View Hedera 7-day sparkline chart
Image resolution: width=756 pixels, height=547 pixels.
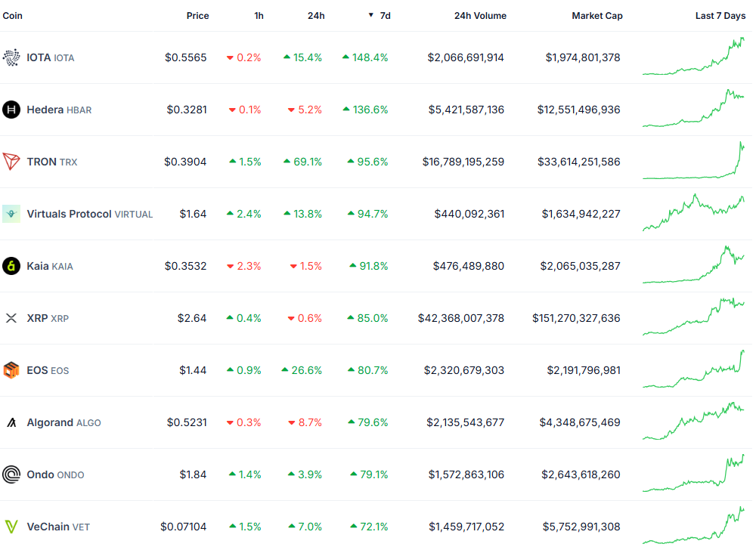694,109
